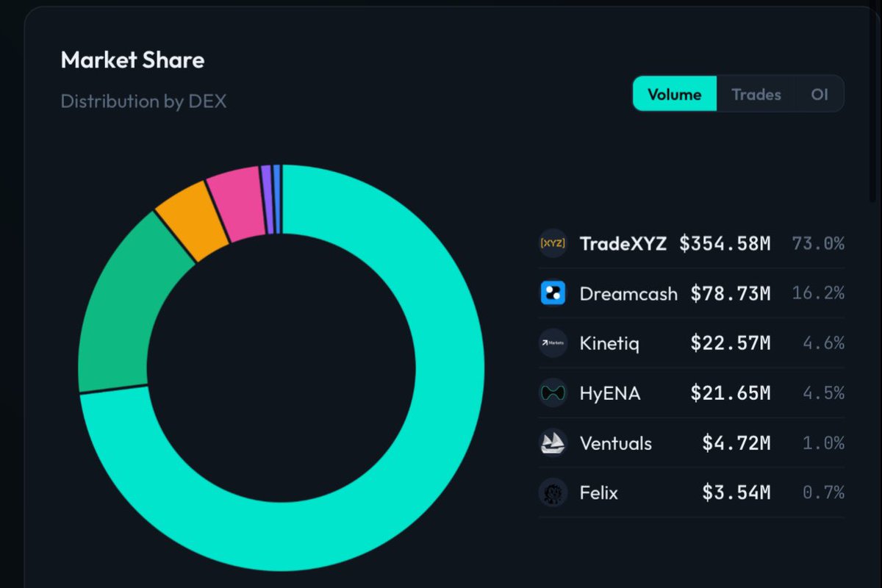Switch to the Trades tab

[756, 94]
